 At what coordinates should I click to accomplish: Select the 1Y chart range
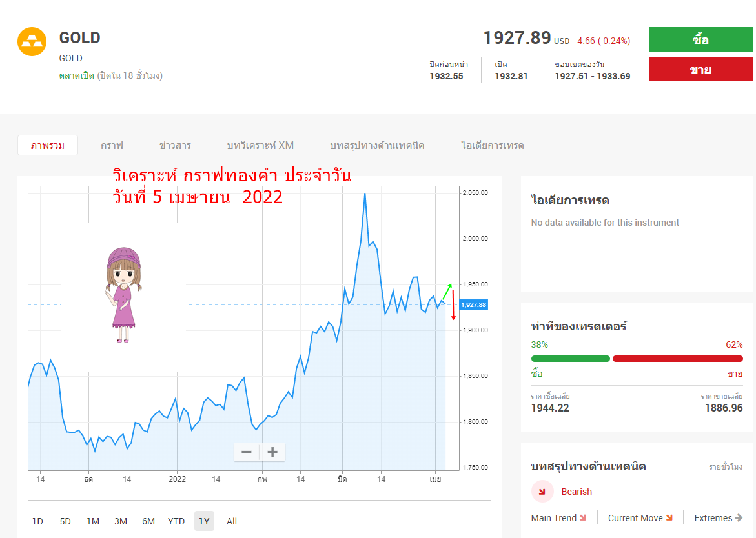point(205,521)
